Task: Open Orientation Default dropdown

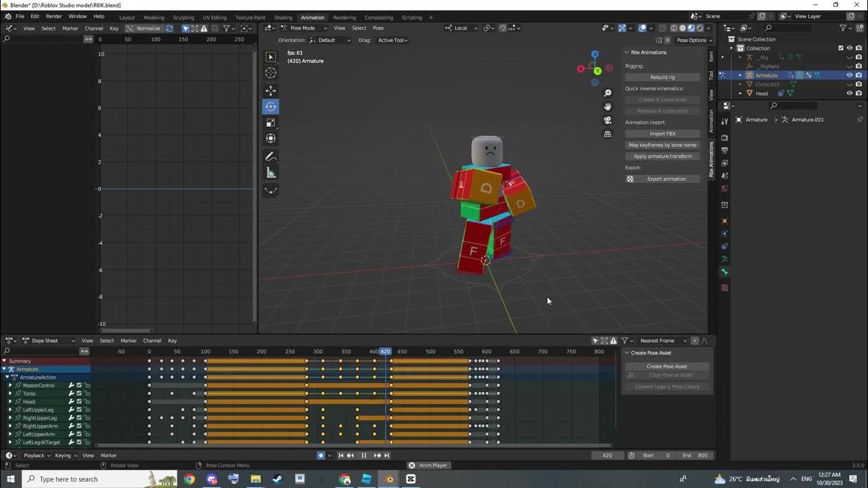Action: point(330,40)
